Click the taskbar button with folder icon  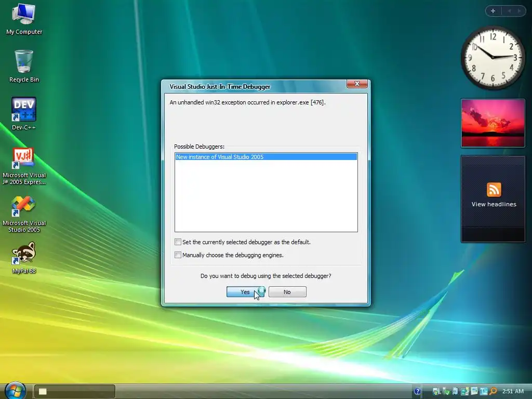coord(75,392)
